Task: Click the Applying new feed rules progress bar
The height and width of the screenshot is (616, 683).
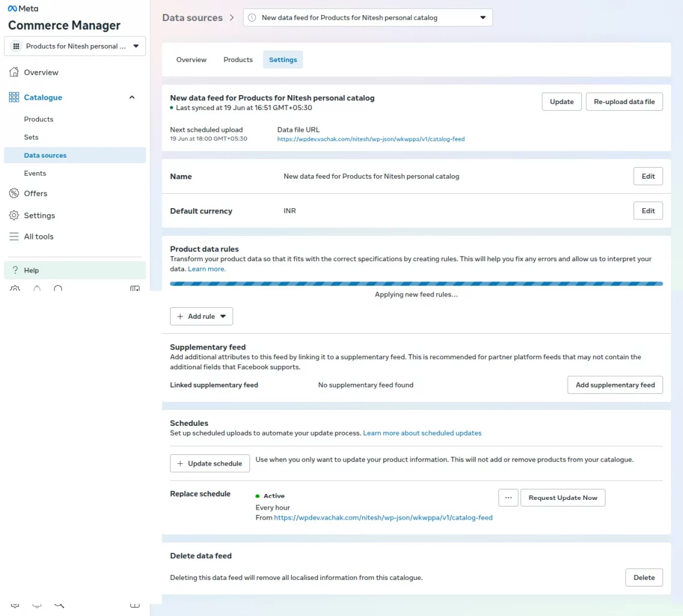Action: [416, 284]
